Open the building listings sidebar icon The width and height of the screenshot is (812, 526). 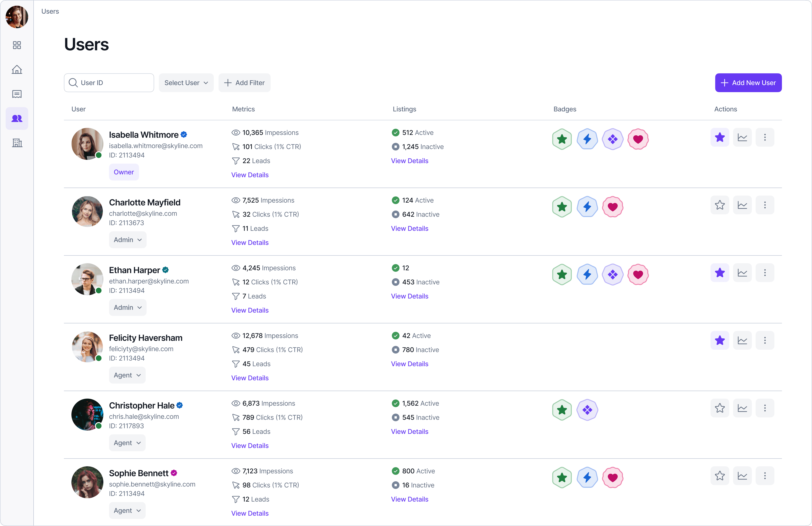[17, 143]
